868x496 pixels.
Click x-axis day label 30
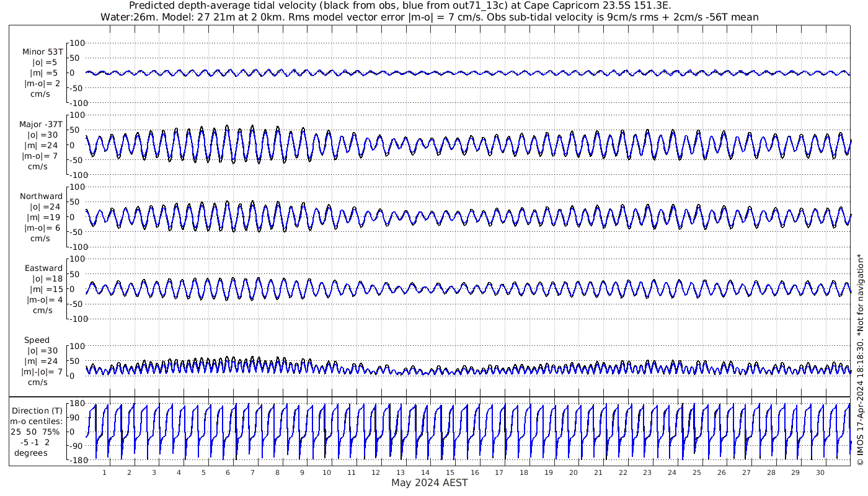coord(820,472)
